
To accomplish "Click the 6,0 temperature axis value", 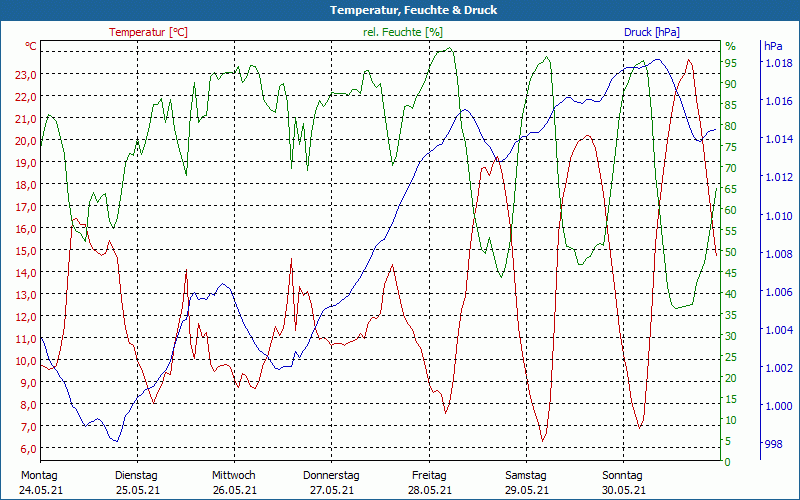I will 28,448.
